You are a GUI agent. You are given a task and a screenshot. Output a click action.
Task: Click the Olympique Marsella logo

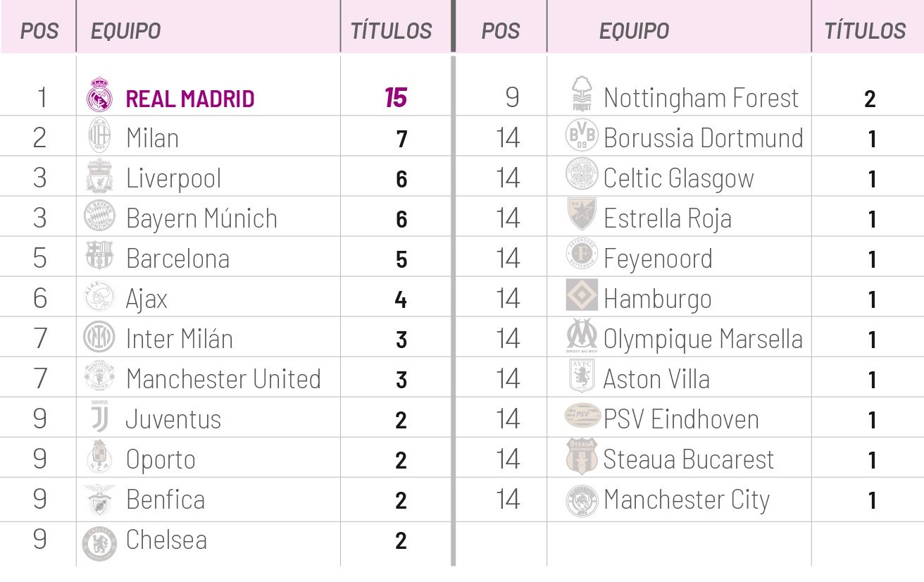[582, 337]
